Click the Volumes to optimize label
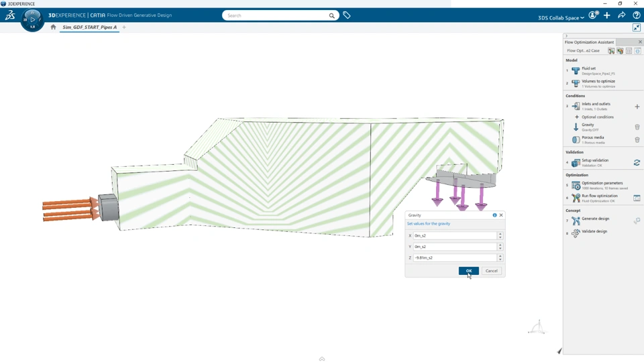 click(x=598, y=81)
